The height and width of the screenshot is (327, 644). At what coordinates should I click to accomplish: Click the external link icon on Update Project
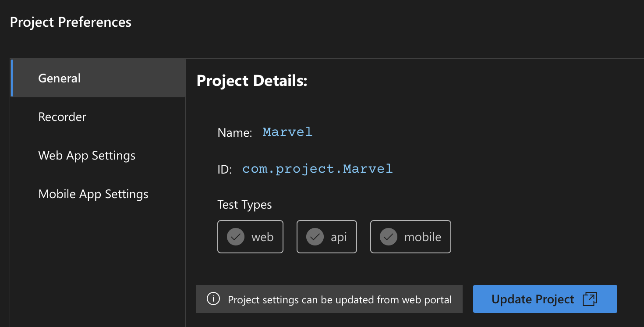[x=590, y=299]
